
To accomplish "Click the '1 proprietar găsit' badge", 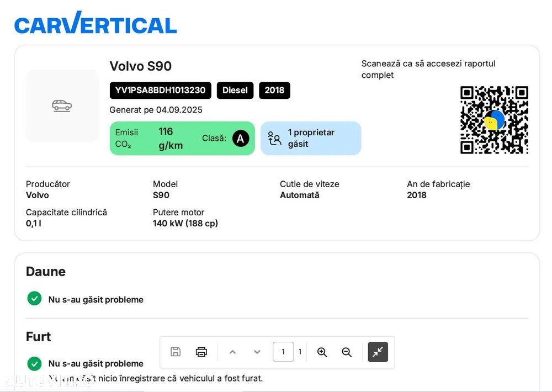I will pos(311,138).
